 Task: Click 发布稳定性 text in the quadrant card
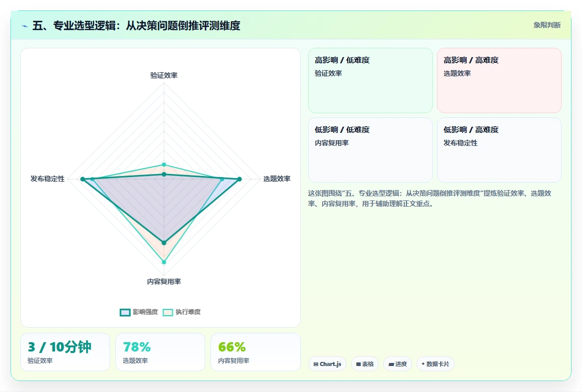[x=460, y=143]
